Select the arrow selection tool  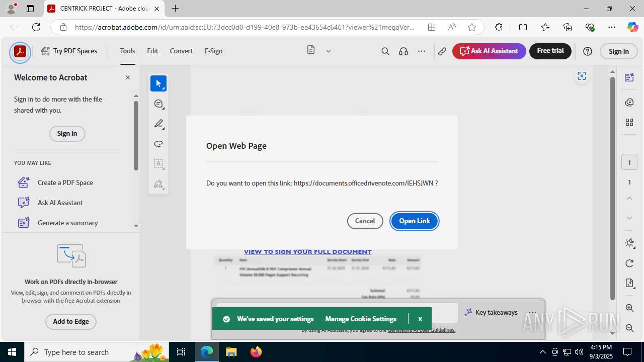158,83
